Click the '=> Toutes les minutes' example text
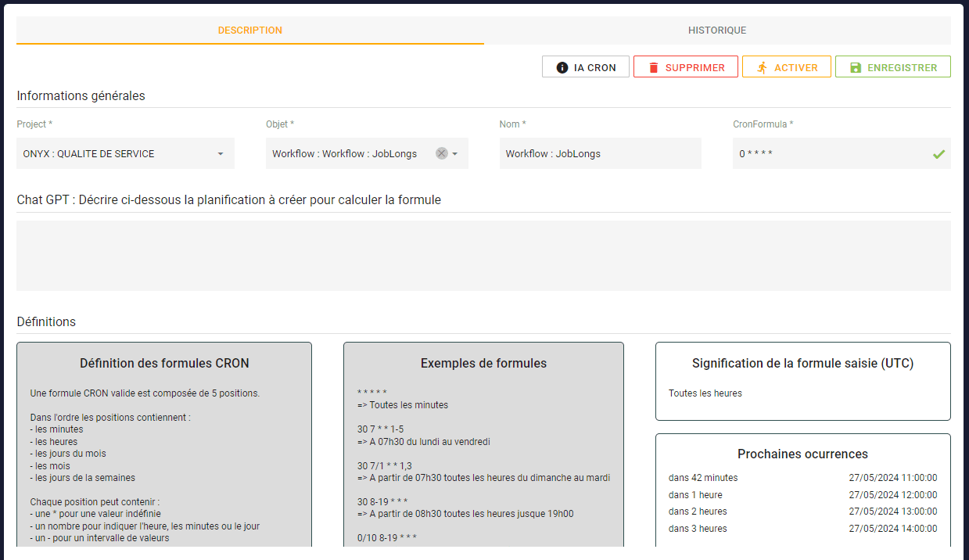 click(x=403, y=404)
